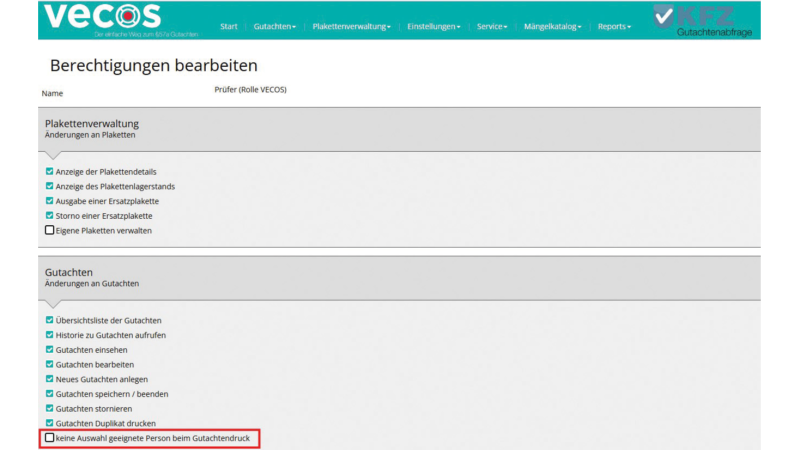Toggle Storno einer Ersatzplakette checkbox

point(49,215)
